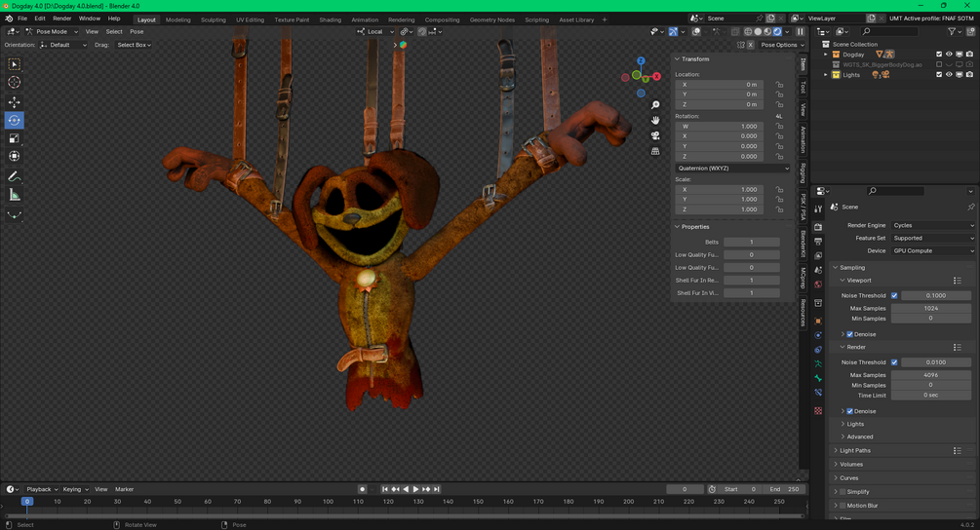This screenshot has height=530, width=980.
Task: Click Viewport sampling presets list icon
Action: pyautogui.click(x=957, y=281)
